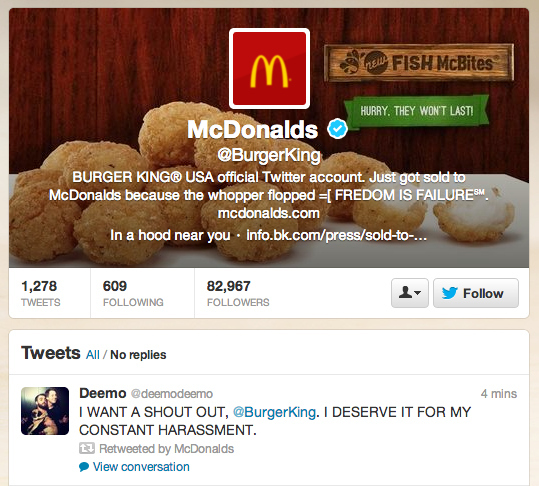This screenshot has height=486, width=539.
Task: Click the retweet icon beside Retweeted by McDonalds
Action: [x=87, y=449]
